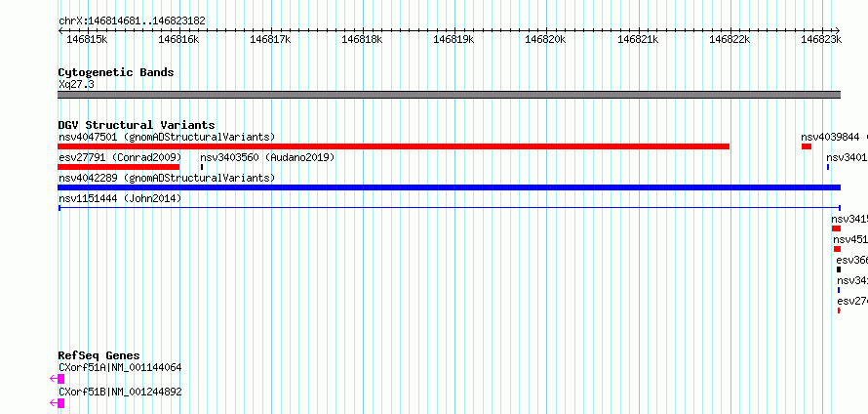Click the red nsv451 variant block

pyautogui.click(x=837, y=249)
